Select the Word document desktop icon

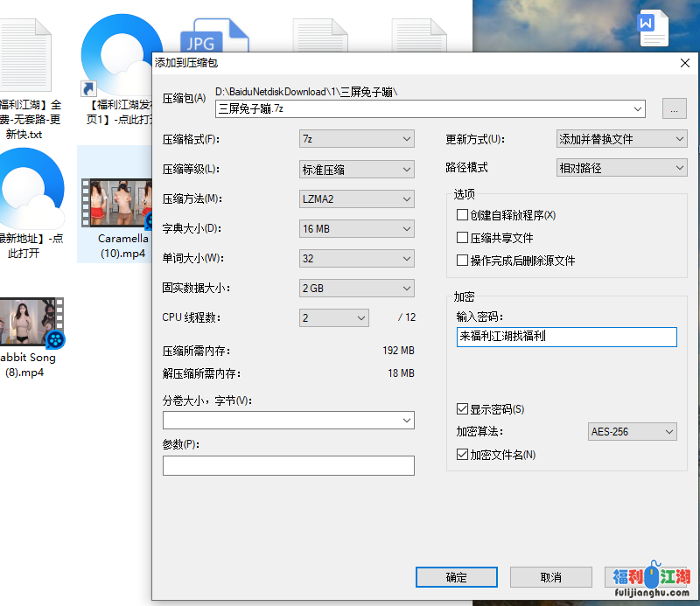[654, 28]
